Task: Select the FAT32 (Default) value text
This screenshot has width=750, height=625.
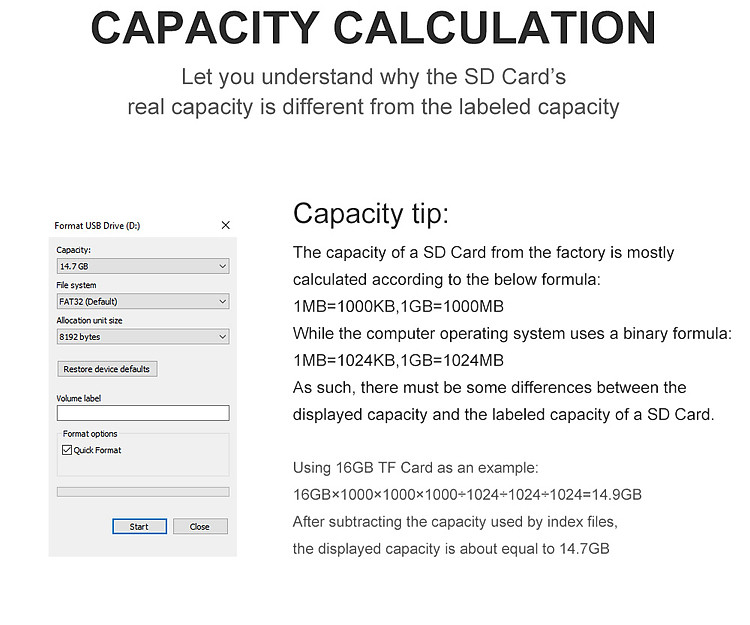Action: (89, 302)
